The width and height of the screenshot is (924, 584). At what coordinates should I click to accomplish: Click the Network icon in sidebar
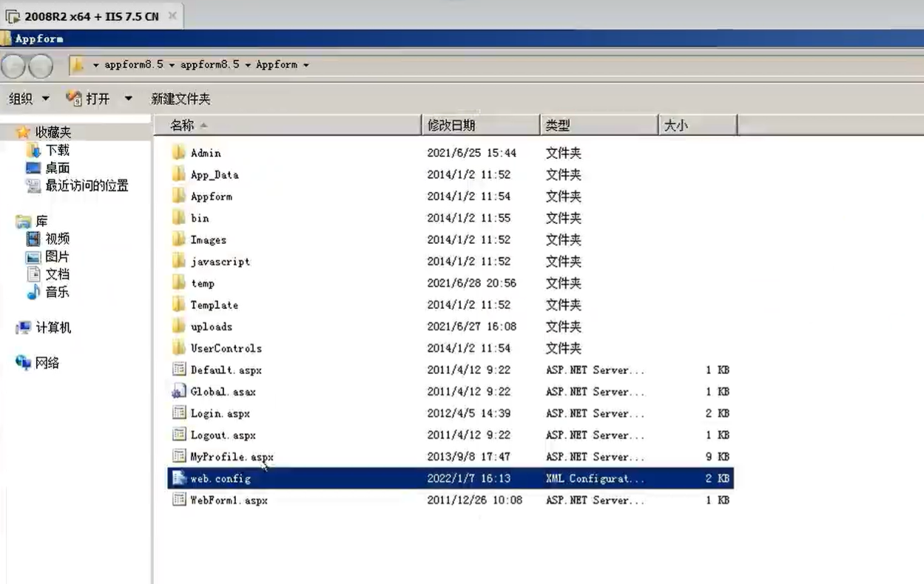pyautogui.click(x=24, y=363)
